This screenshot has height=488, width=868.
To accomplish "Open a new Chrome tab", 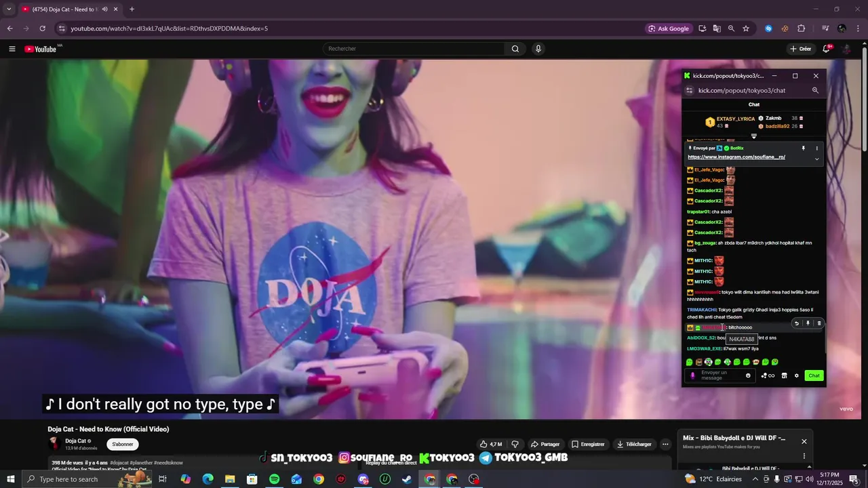I will 132,9.
